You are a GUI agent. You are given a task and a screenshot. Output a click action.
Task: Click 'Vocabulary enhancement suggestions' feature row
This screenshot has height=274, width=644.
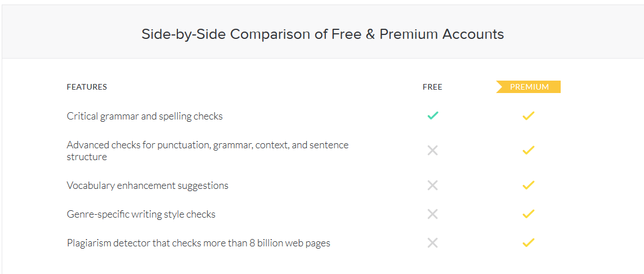click(x=147, y=185)
